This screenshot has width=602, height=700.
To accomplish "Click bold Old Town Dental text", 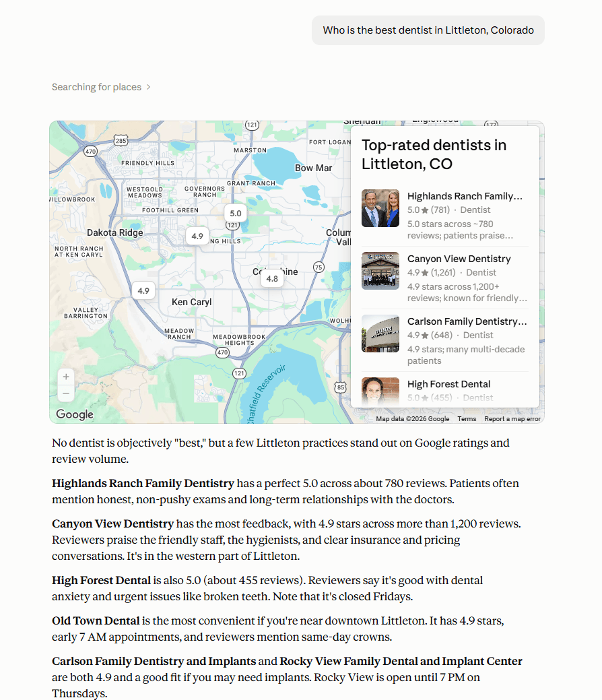I will coord(96,621).
